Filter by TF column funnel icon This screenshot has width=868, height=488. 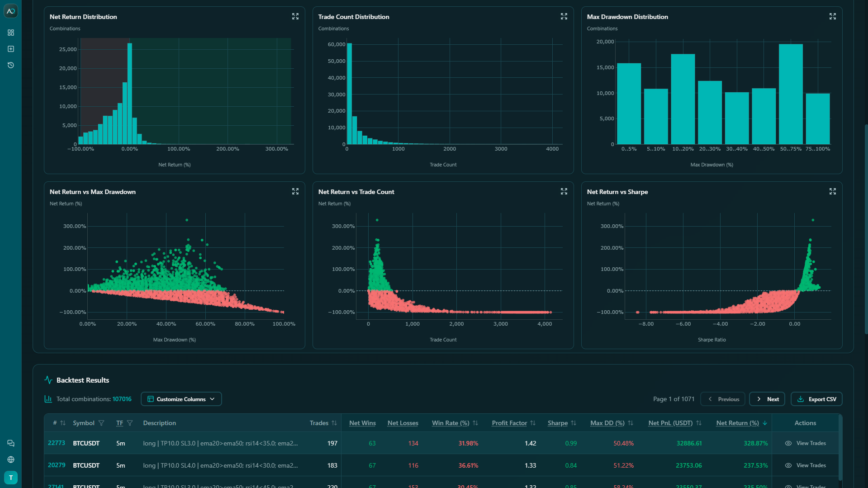pyautogui.click(x=130, y=423)
